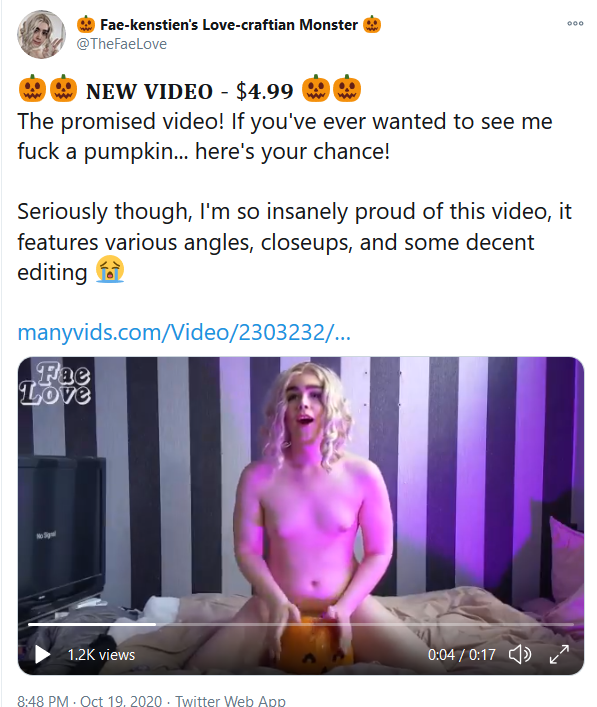Click the play button on the video
The image size is (597, 707).
(42, 654)
